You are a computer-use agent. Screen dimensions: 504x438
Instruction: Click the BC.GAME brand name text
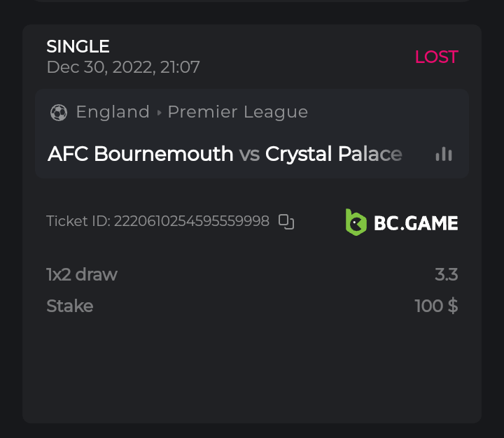coord(416,223)
